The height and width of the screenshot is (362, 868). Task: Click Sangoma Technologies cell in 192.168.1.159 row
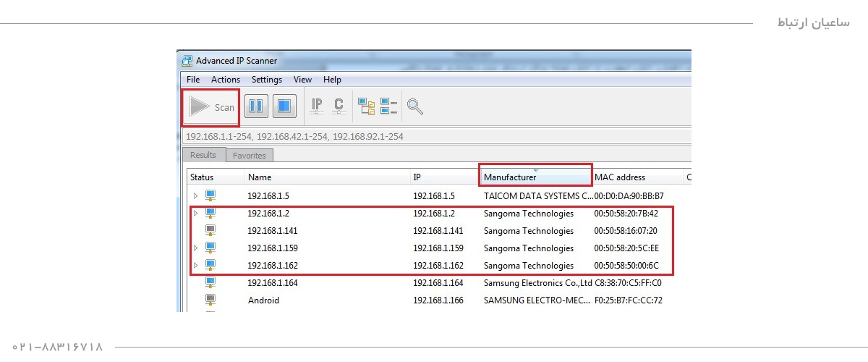[529, 248]
